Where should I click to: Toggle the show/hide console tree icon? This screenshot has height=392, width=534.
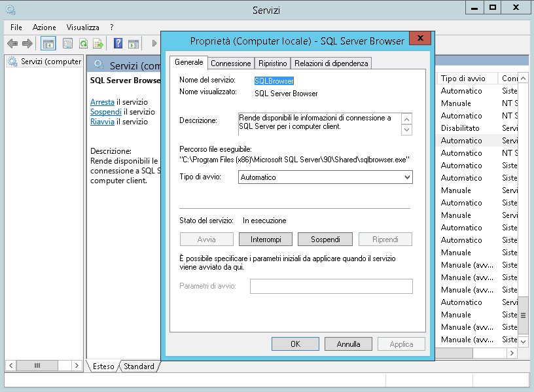pos(48,44)
